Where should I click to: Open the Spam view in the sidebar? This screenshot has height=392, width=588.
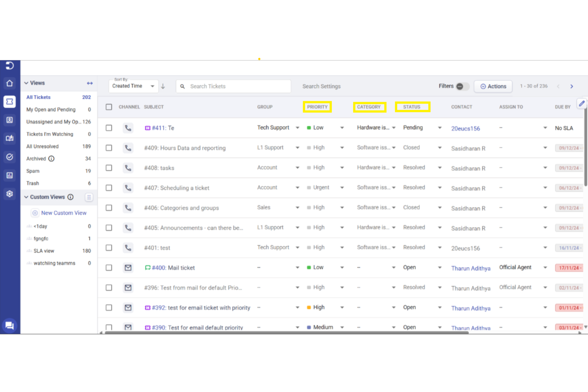[x=33, y=171]
